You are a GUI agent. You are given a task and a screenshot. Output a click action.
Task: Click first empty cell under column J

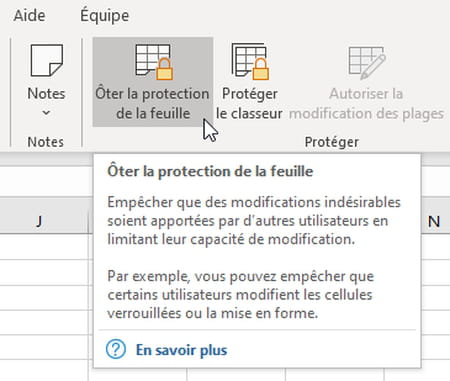[x=44, y=247]
